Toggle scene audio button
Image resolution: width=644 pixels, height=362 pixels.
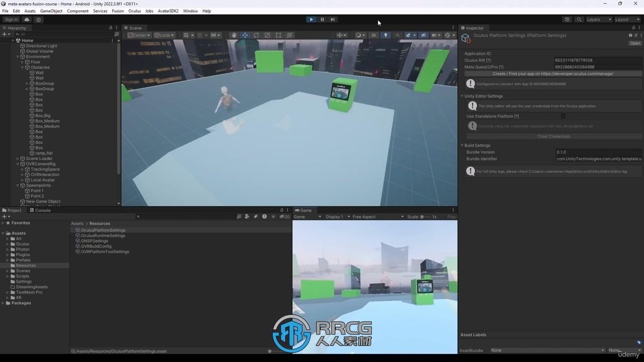point(397,35)
